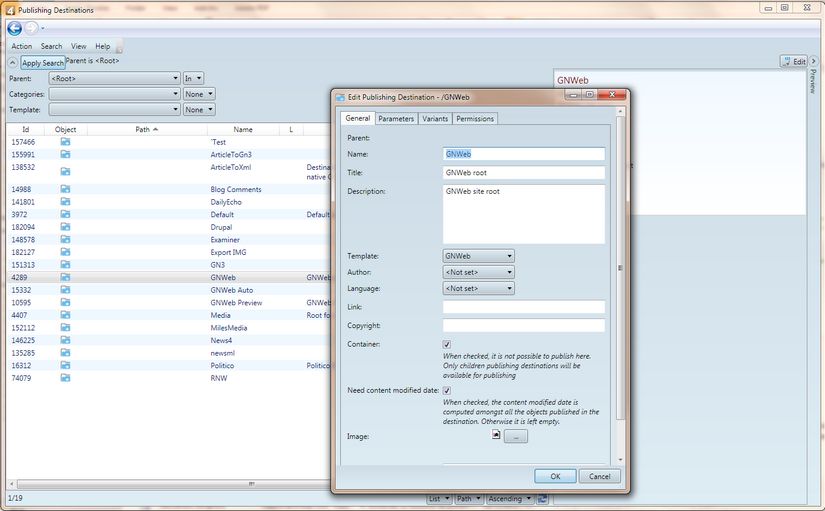Click the object icon for GNWeb Auto row

[65, 290]
